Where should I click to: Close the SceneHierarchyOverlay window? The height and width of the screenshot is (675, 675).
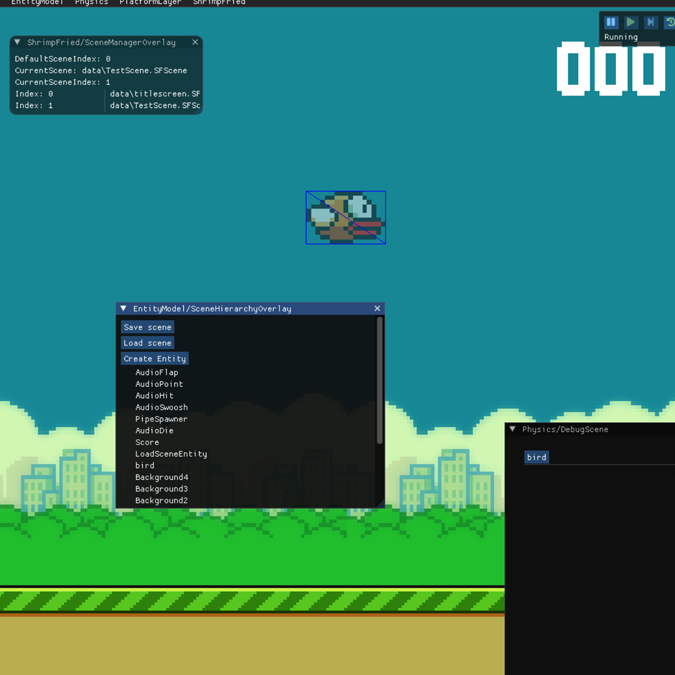[377, 308]
